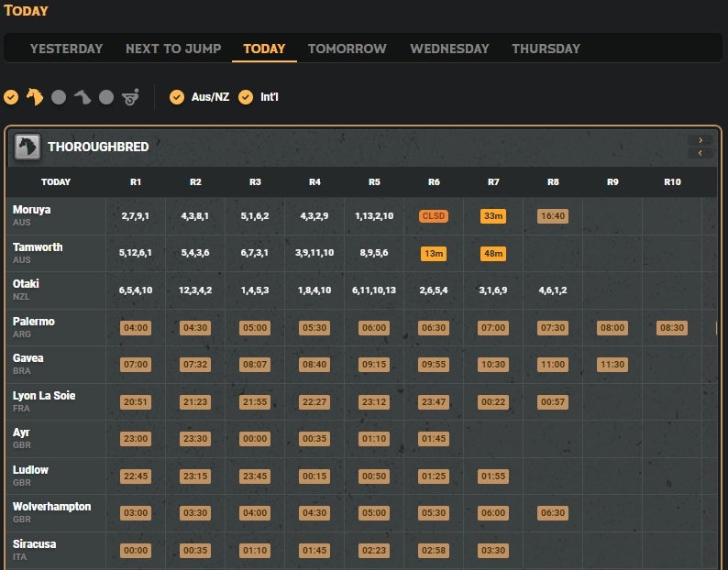
Task: Select the Today tab
Action: click(x=264, y=49)
